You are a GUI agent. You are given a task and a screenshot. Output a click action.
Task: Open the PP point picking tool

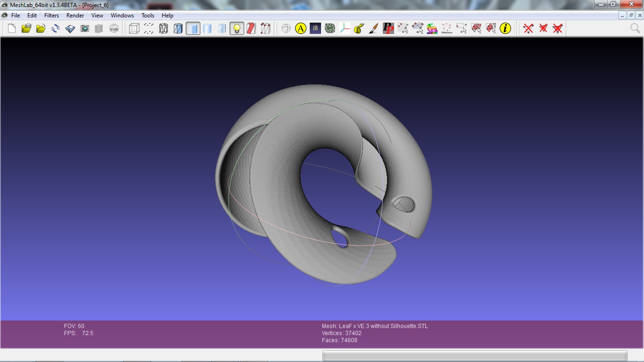click(388, 29)
